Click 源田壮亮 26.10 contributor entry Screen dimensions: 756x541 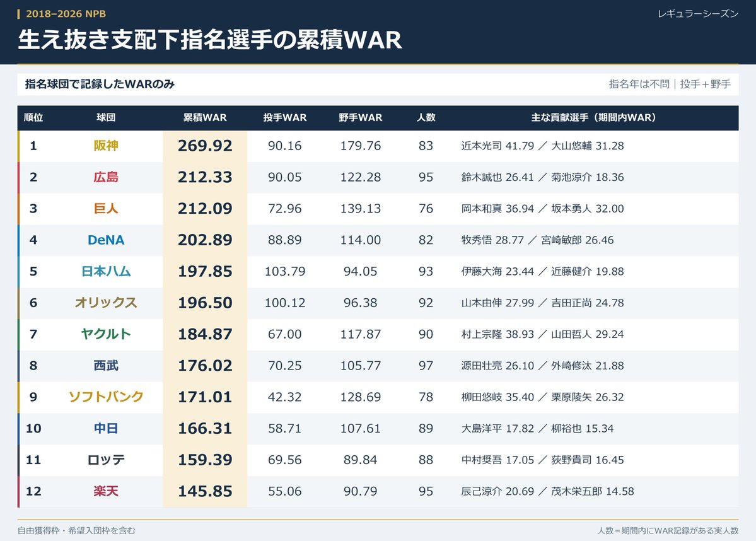497,366
